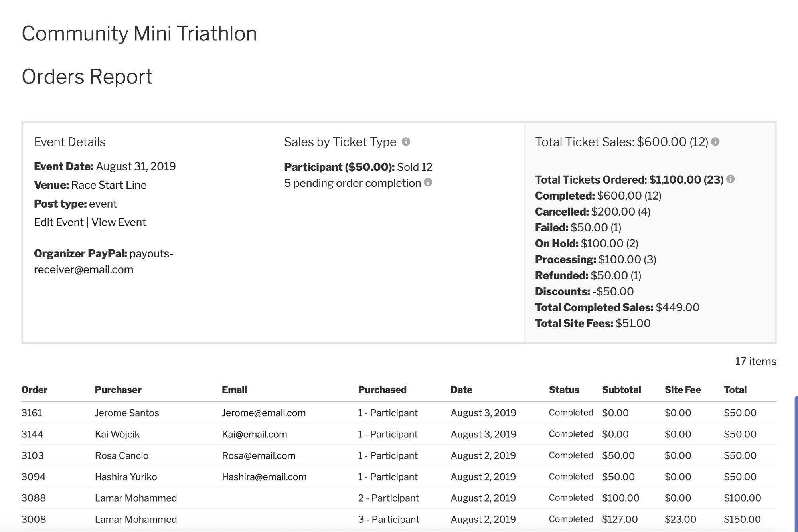Sort orders by Status column header
Image resolution: width=798 pixels, height=532 pixels.
564,390
